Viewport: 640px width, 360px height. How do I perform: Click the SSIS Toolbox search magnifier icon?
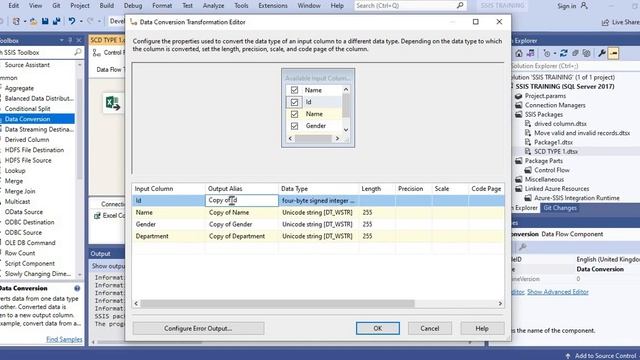pyautogui.click(x=78, y=52)
